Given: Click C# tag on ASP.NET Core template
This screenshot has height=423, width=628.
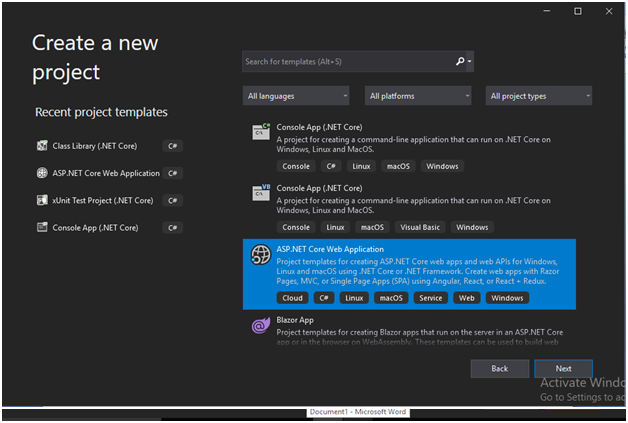Looking at the screenshot, I should coord(324,298).
